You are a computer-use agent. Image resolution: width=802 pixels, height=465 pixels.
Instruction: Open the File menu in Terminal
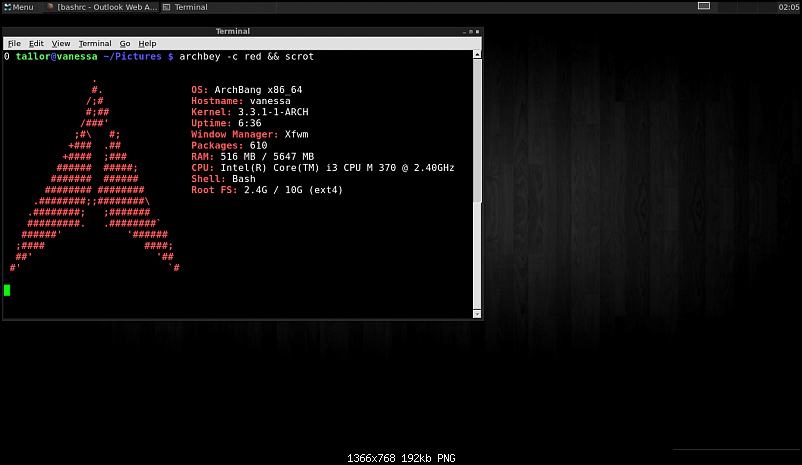click(14, 43)
